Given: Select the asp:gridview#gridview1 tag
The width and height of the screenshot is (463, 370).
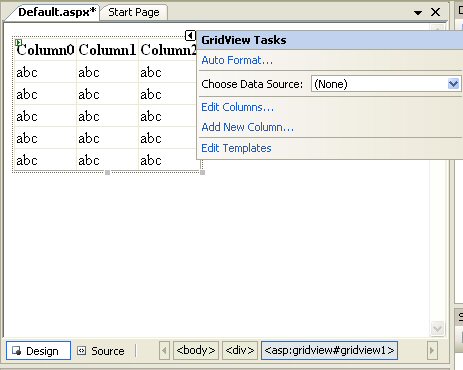Looking at the screenshot, I should pos(329,350).
